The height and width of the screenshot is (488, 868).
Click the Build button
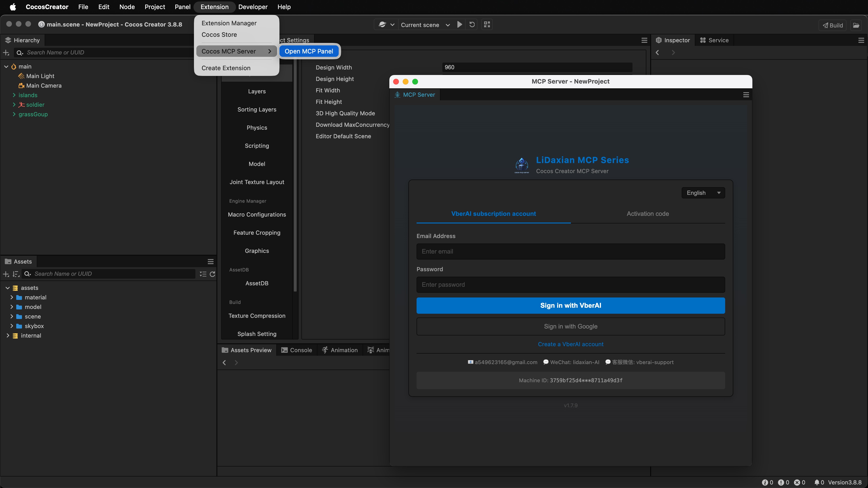click(x=833, y=25)
